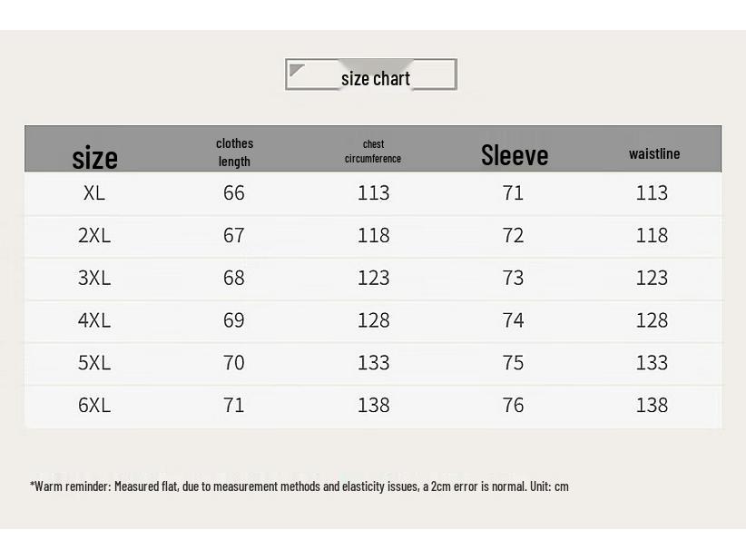Click the 6XL Sleeve value 76
Screen dimensions: 746x560
(513, 406)
